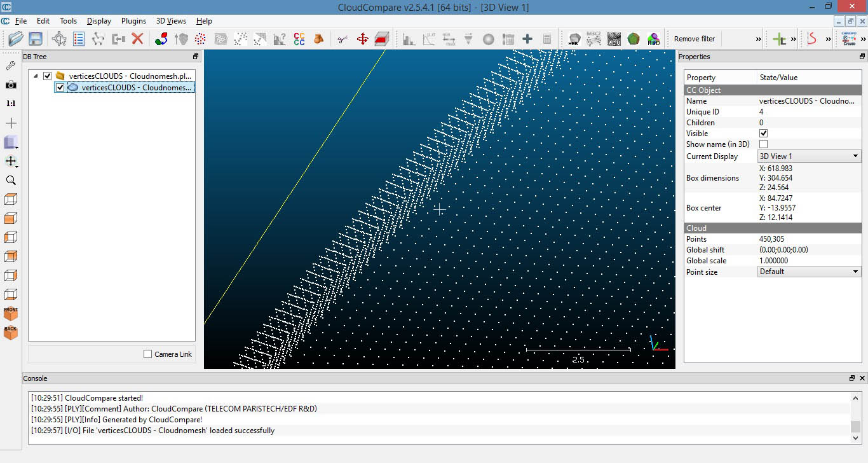Open the Segment scissors tool

coord(342,39)
